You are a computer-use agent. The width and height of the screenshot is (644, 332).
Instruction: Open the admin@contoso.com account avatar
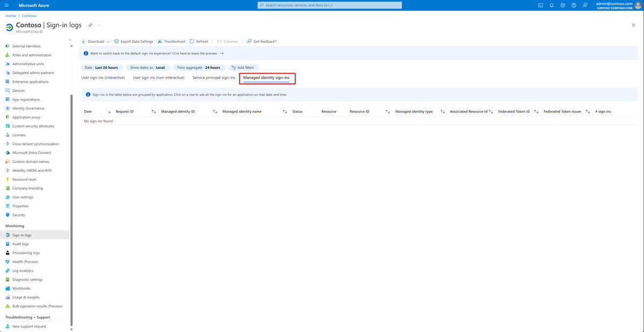(639, 5)
